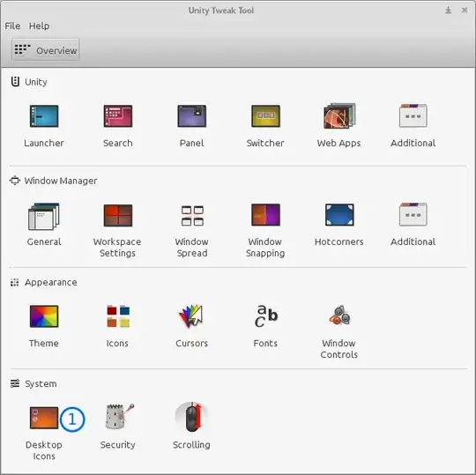476x475 pixels.
Task: Open the Hotcorners configuration
Action: 339,215
